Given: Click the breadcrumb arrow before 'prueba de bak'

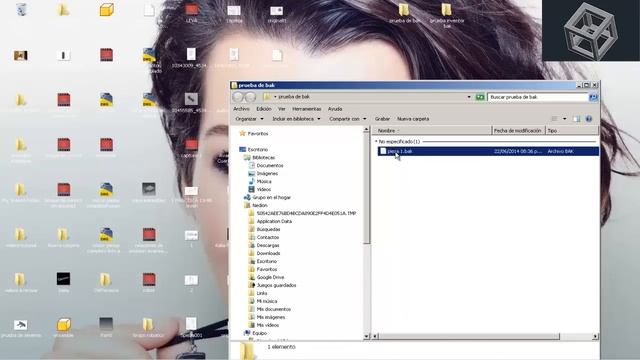Looking at the screenshot, I should point(275,97).
